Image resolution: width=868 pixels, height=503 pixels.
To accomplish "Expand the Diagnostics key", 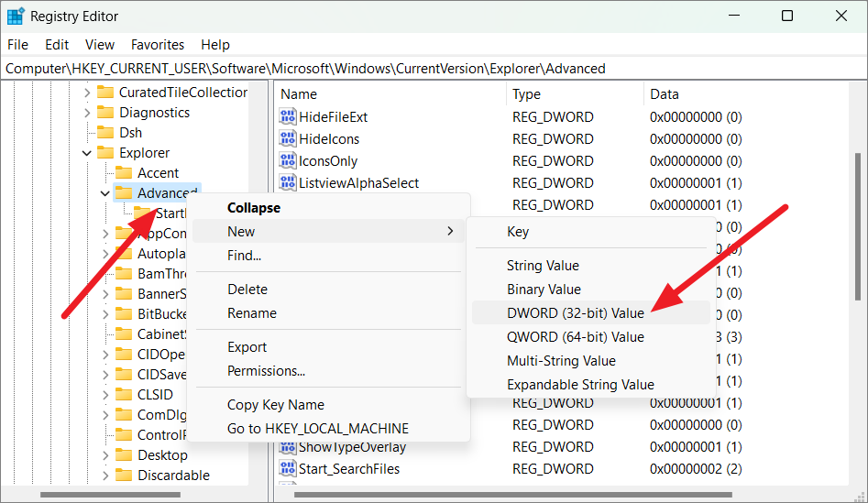I will pyautogui.click(x=87, y=113).
